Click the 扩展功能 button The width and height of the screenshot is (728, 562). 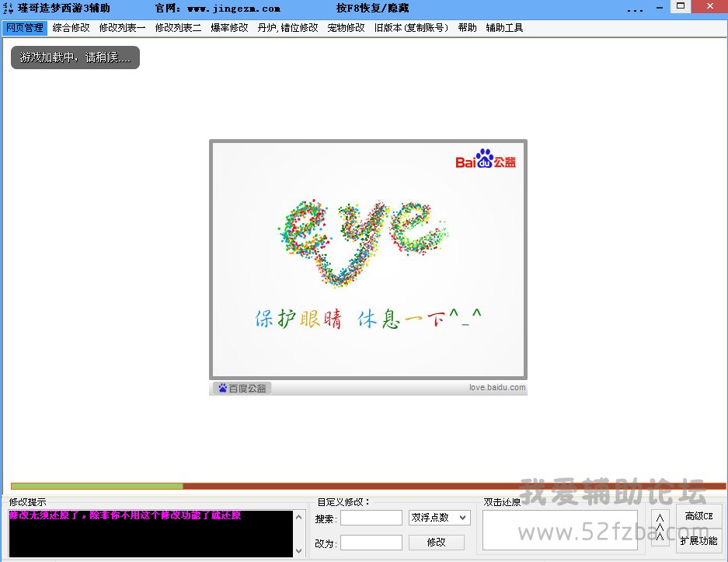tap(698, 541)
